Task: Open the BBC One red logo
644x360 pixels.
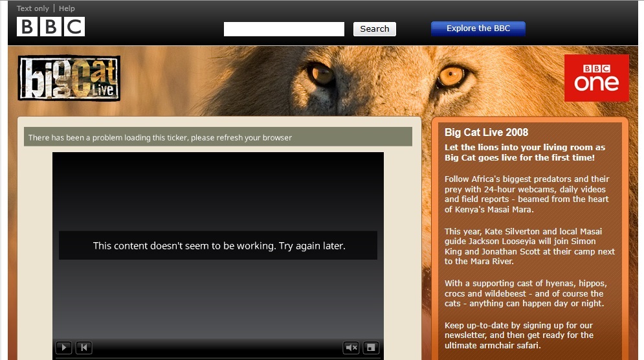Action: pos(596,78)
